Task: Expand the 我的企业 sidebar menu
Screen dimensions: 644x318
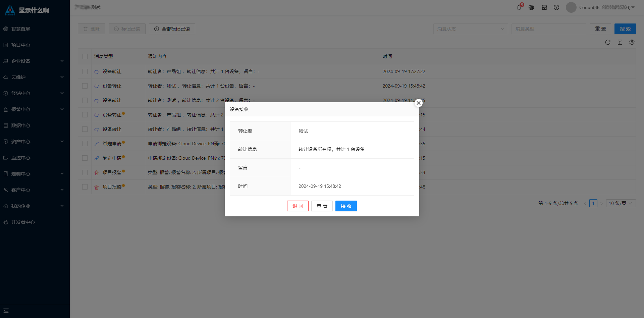Action: [x=35, y=206]
